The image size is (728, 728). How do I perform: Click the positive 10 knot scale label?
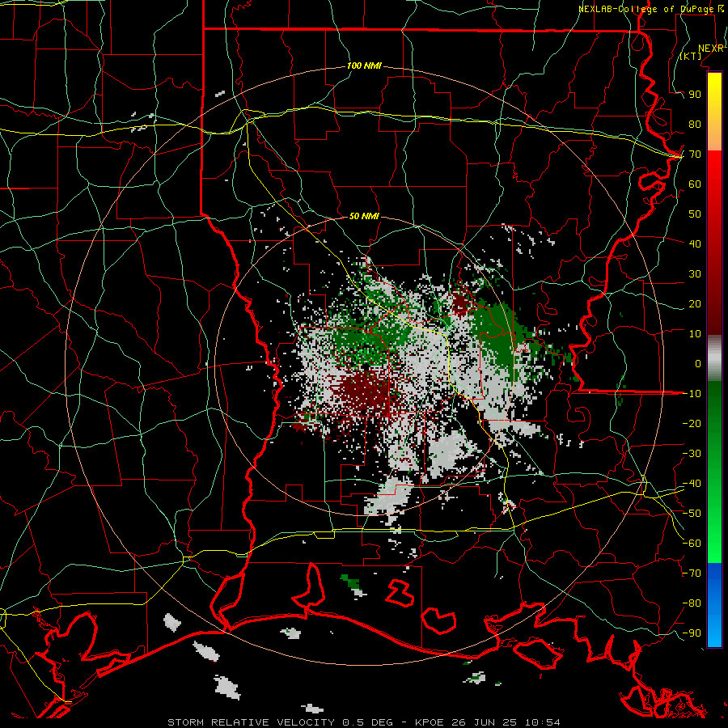[695, 334]
